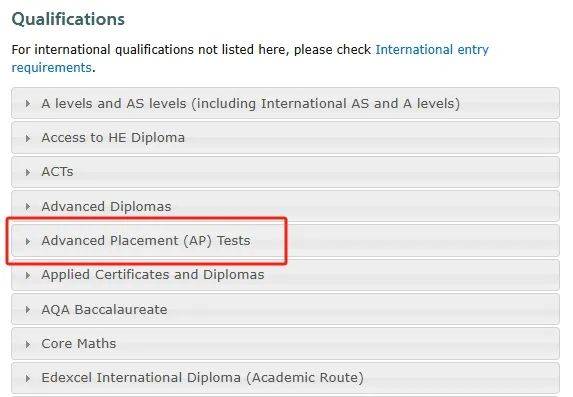Click the triangle icon beside Core Maths
This screenshot has width=573, height=397.
tap(28, 344)
